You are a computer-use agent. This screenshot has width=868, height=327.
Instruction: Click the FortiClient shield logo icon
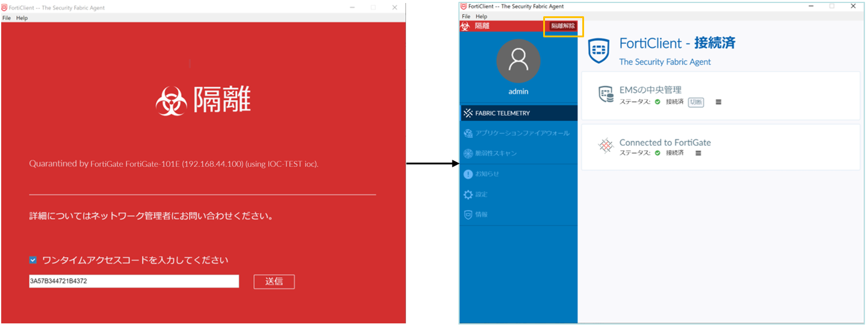coord(599,51)
